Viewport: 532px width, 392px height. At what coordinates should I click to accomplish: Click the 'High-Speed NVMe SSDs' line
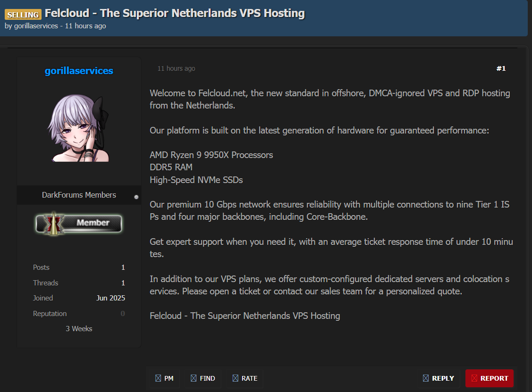pos(196,180)
